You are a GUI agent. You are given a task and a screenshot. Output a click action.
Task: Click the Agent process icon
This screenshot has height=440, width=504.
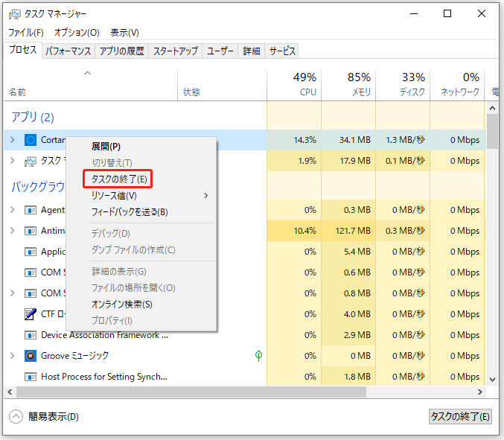[x=31, y=210]
